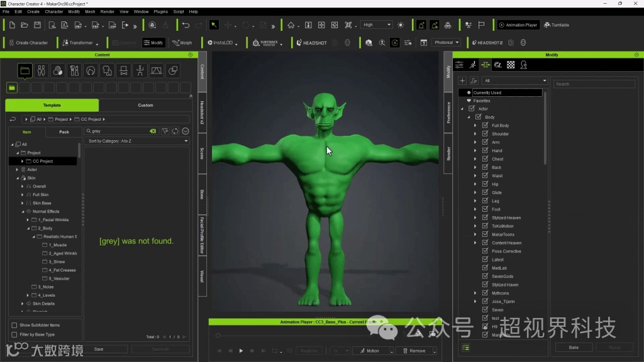Click the Bake button in Modify panel
This screenshot has height=362, width=644.
574,347
